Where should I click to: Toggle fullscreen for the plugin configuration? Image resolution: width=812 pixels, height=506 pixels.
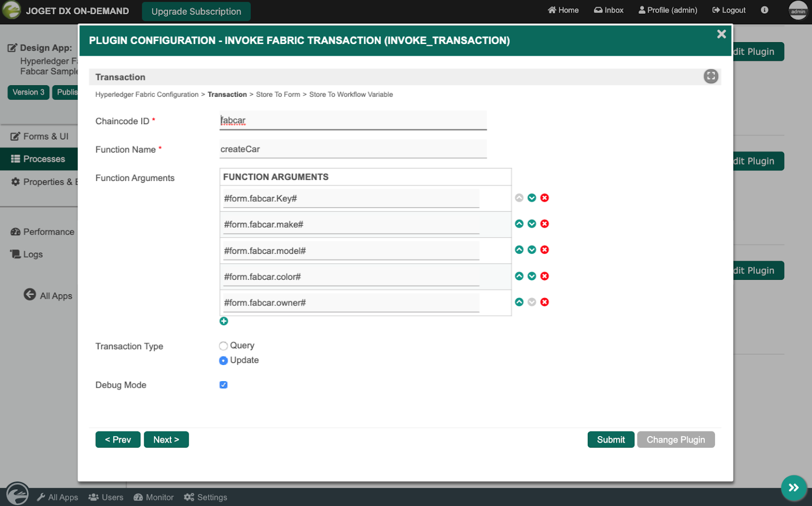(711, 76)
